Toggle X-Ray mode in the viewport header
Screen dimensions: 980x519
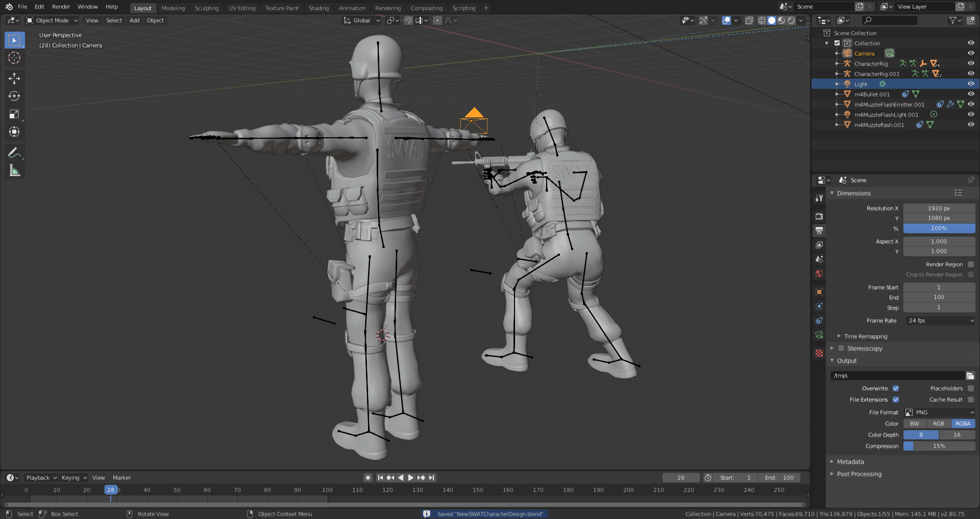click(x=749, y=20)
